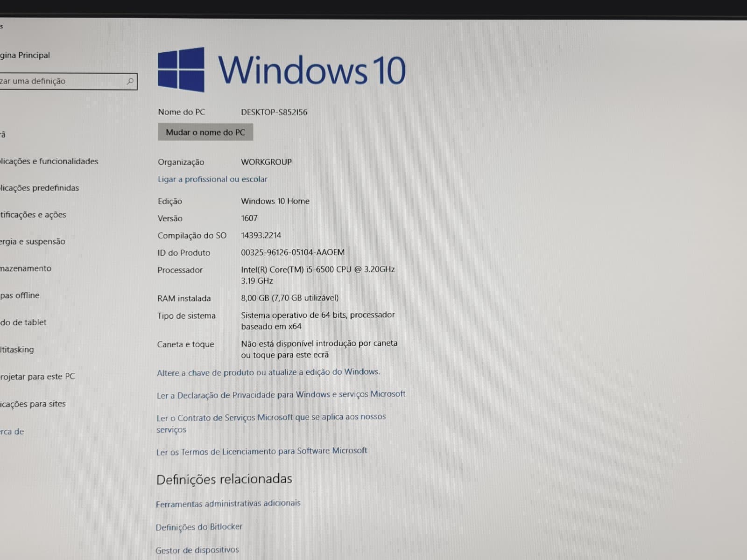Screen dimensions: 747x560
Task: Click PC name DESKTOP-S852I56
Action: (x=274, y=112)
